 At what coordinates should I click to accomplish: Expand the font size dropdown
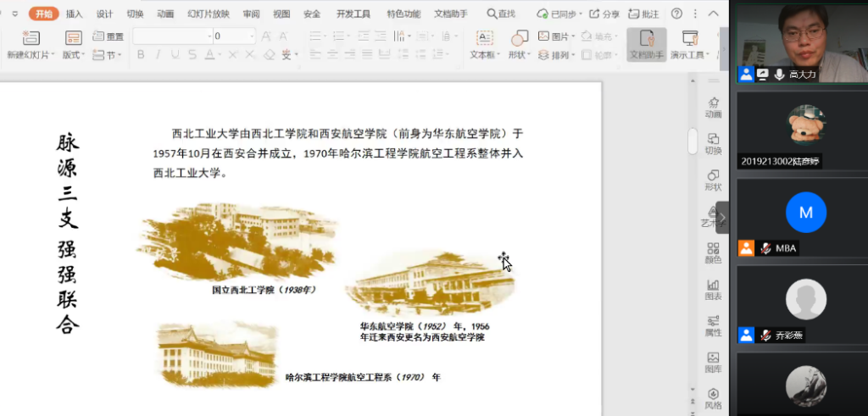point(252,36)
